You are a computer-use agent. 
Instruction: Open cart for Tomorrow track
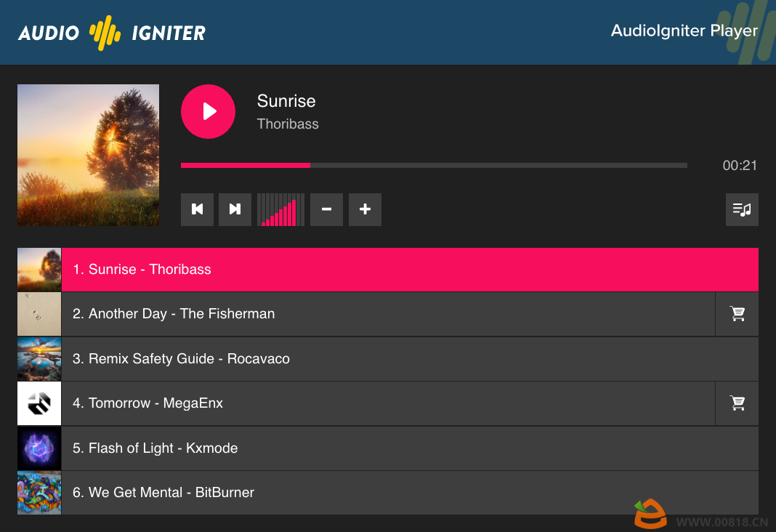(x=737, y=403)
